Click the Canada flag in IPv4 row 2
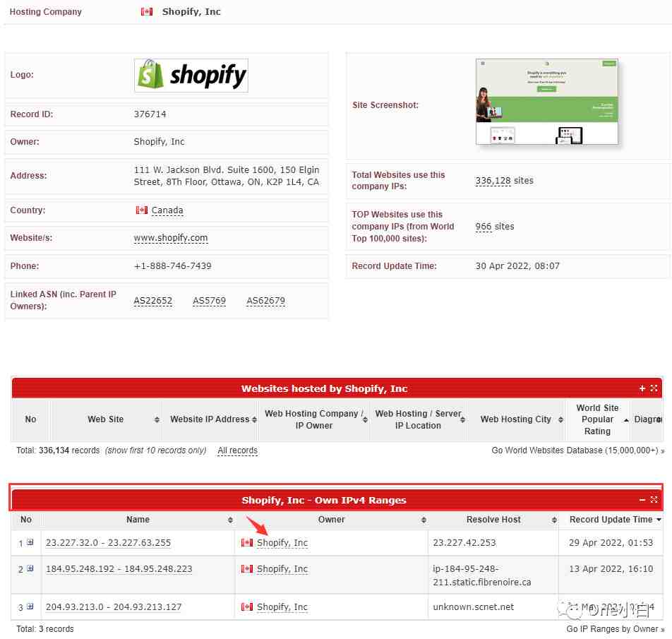 click(247, 568)
